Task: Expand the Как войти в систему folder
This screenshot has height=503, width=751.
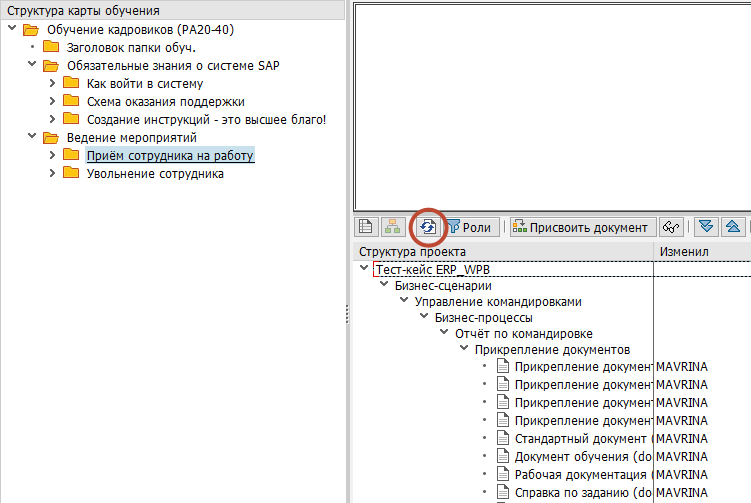Action: click(x=52, y=83)
